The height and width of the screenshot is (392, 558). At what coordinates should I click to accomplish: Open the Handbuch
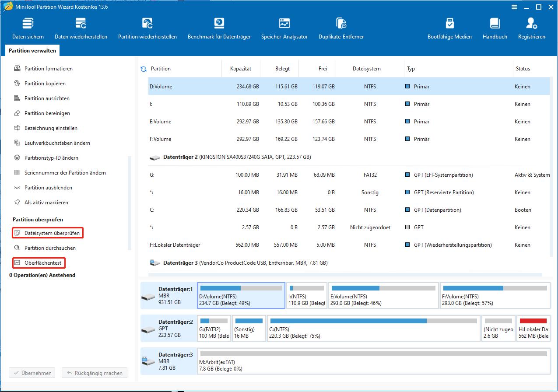[495, 28]
